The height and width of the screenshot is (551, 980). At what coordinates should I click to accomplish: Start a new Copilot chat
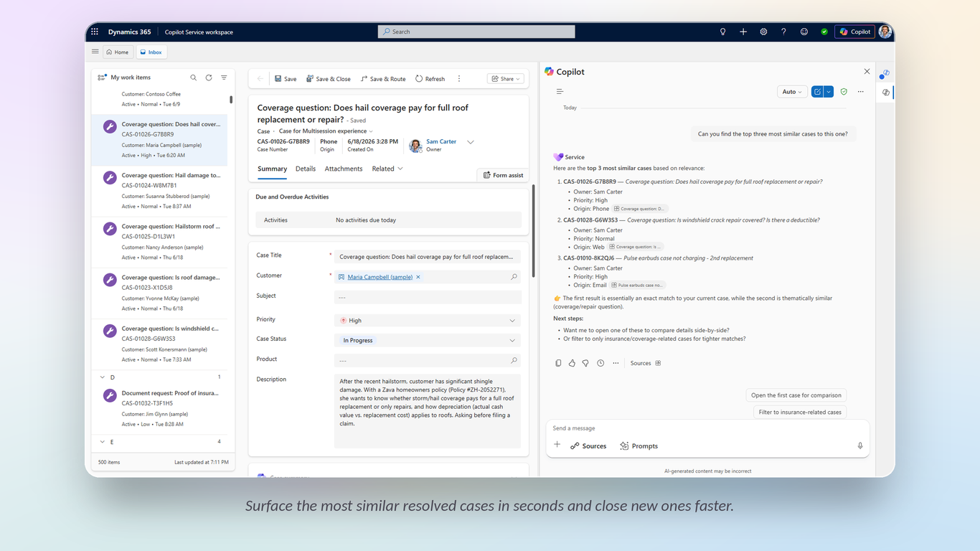[817, 92]
